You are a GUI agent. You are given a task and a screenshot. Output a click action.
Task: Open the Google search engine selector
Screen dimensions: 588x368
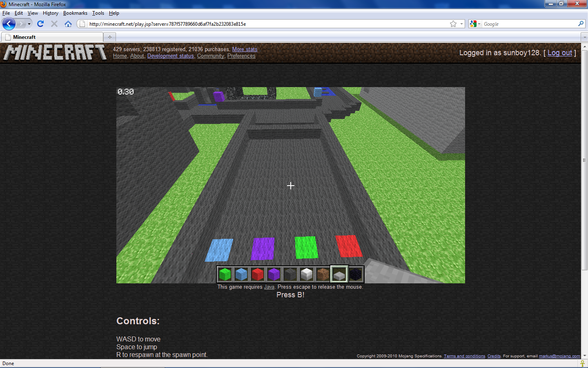(475, 24)
